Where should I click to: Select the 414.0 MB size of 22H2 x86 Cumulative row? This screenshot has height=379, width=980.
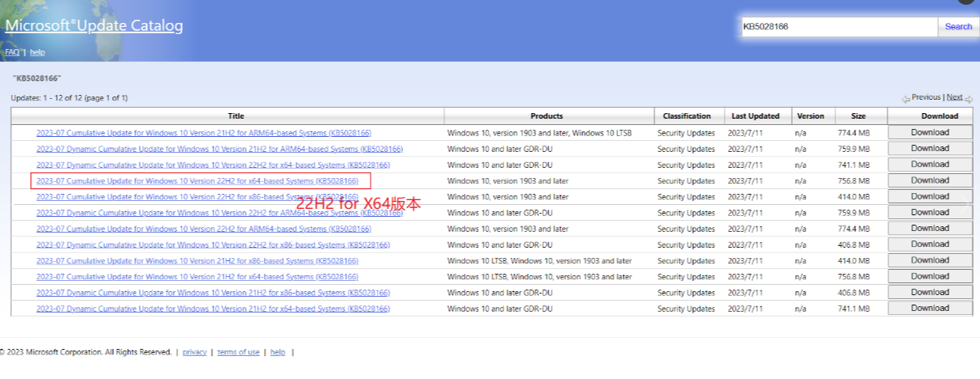tap(854, 197)
